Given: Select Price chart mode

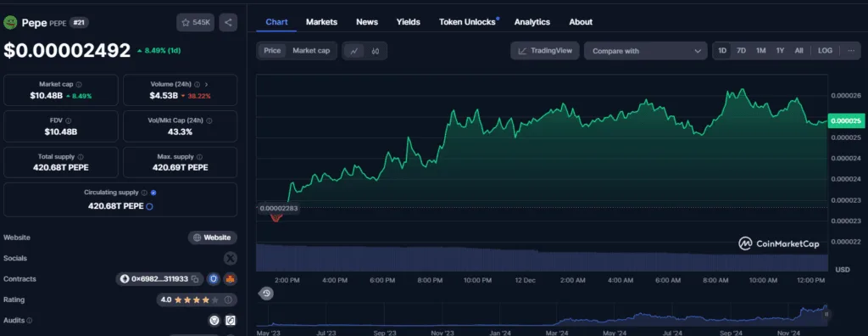Looking at the screenshot, I should [x=272, y=50].
